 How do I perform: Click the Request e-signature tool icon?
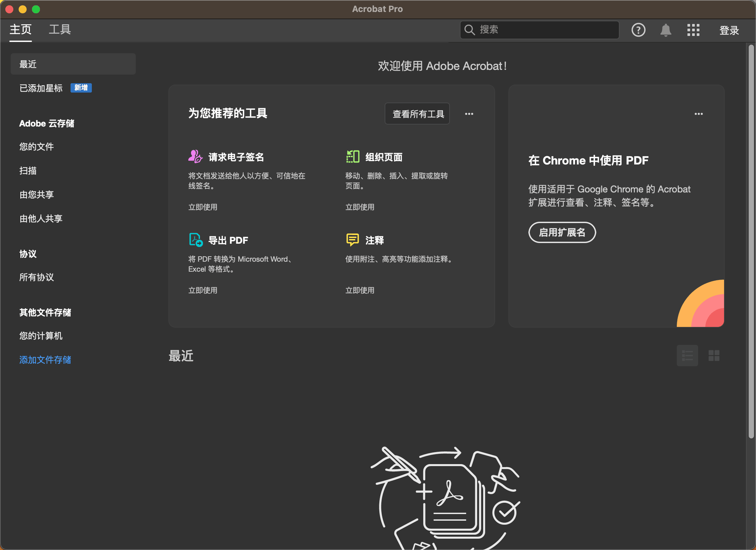[195, 156]
